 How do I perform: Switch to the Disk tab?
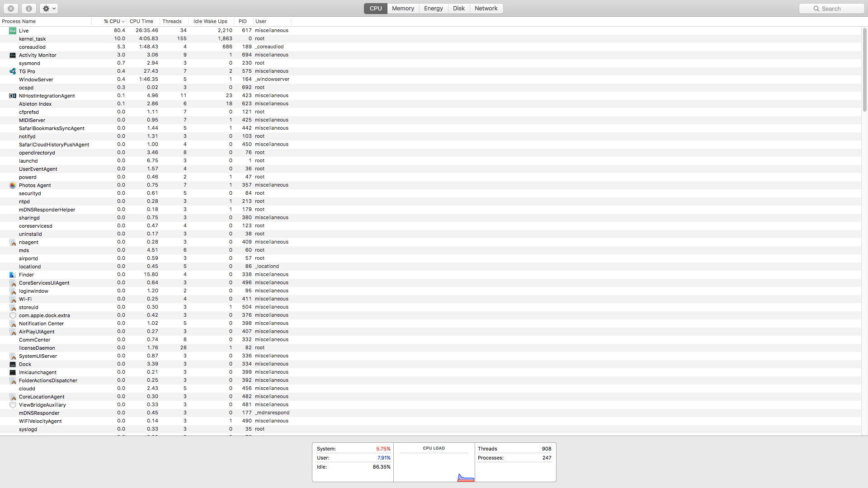point(459,9)
